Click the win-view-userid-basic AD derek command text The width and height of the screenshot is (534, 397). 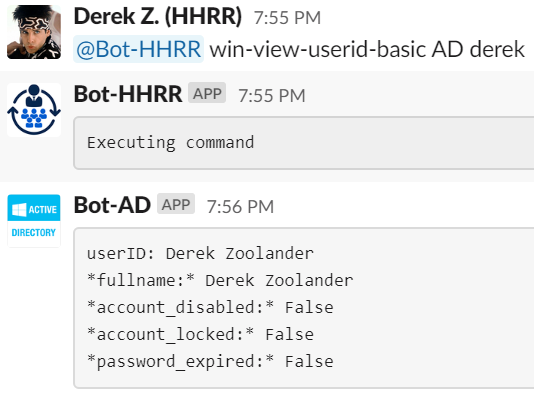pyautogui.click(x=367, y=49)
